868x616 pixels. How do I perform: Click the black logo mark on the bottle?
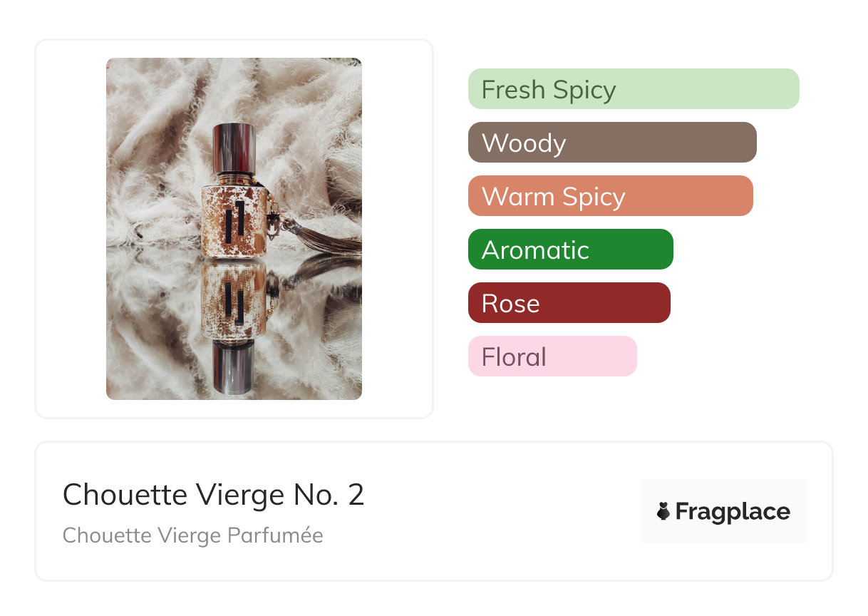[x=234, y=220]
